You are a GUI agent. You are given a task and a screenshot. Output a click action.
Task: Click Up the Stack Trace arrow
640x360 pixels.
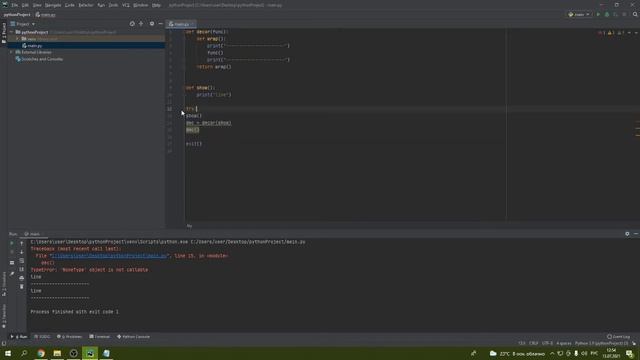point(22,243)
